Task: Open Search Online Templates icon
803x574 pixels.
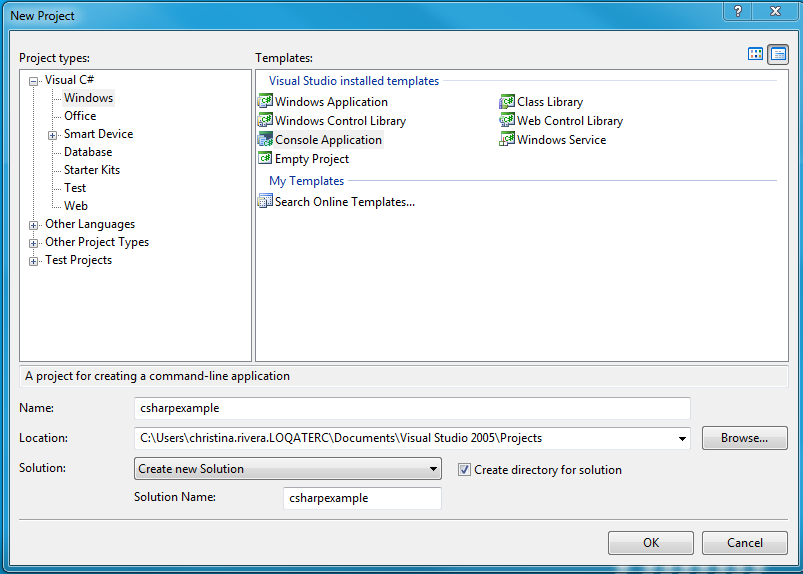Action: (265, 201)
